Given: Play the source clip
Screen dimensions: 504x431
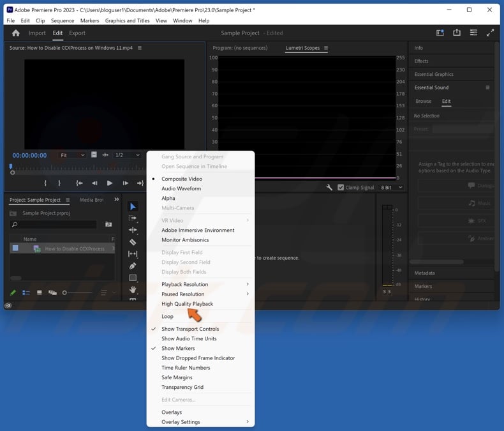Looking at the screenshot, I should point(110,183).
